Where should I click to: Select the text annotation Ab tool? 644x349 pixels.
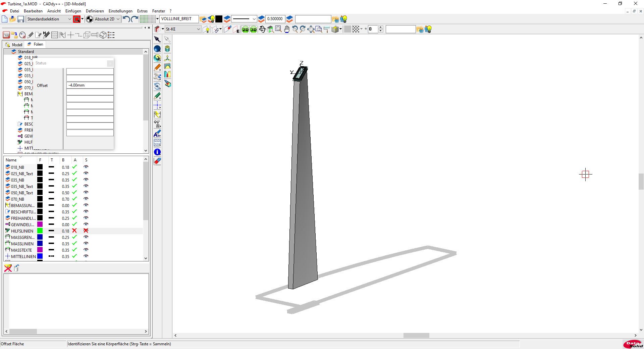[157, 134]
